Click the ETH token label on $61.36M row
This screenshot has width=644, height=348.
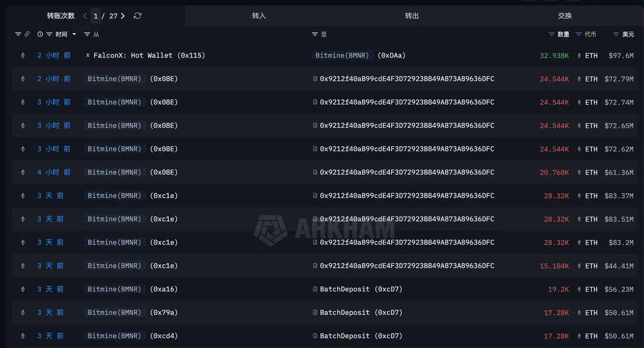pos(591,172)
